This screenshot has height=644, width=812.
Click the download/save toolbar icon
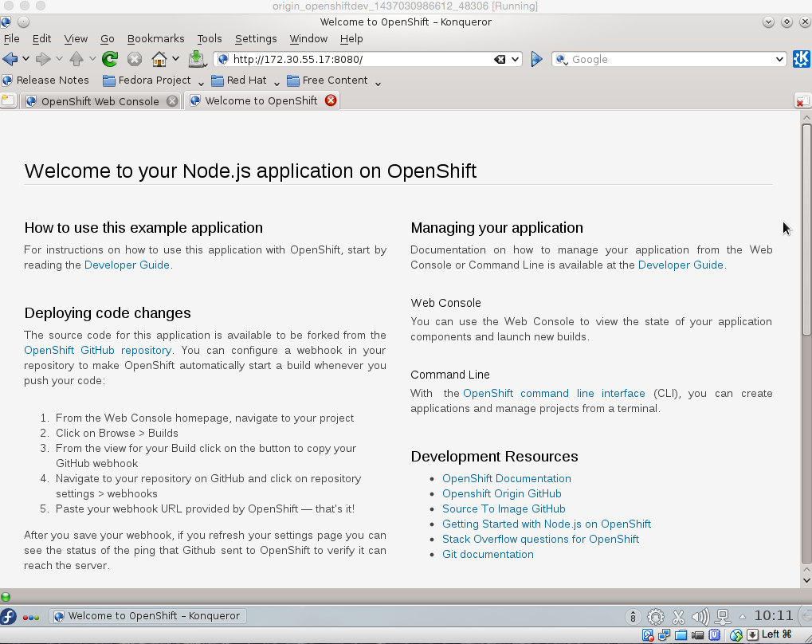(197, 59)
